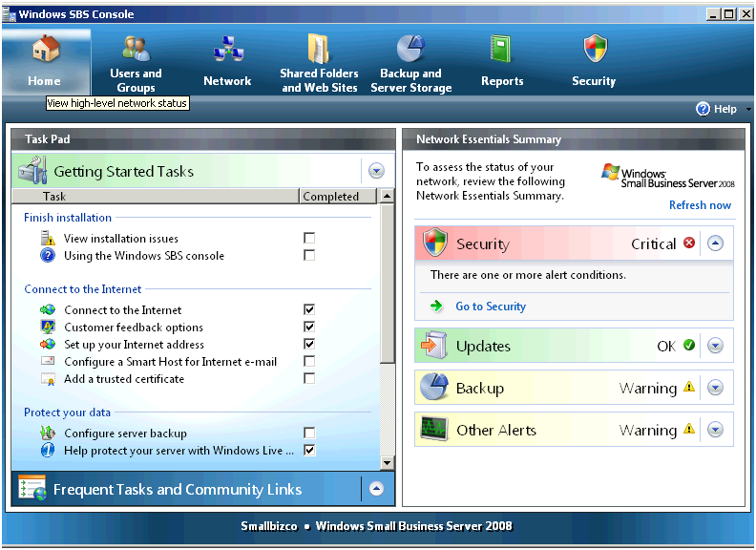Click the Completed column header
This screenshot has height=550, width=756.
[338, 197]
